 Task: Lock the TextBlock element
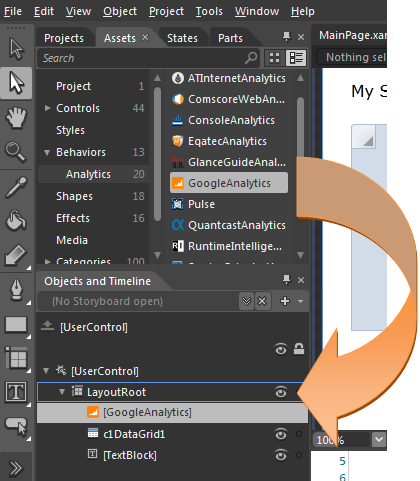pyautogui.click(x=299, y=455)
